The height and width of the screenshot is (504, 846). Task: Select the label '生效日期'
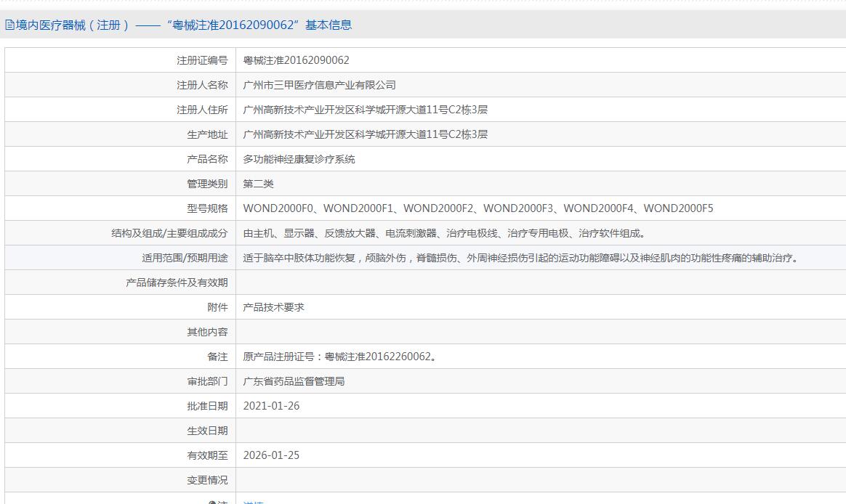(208, 431)
